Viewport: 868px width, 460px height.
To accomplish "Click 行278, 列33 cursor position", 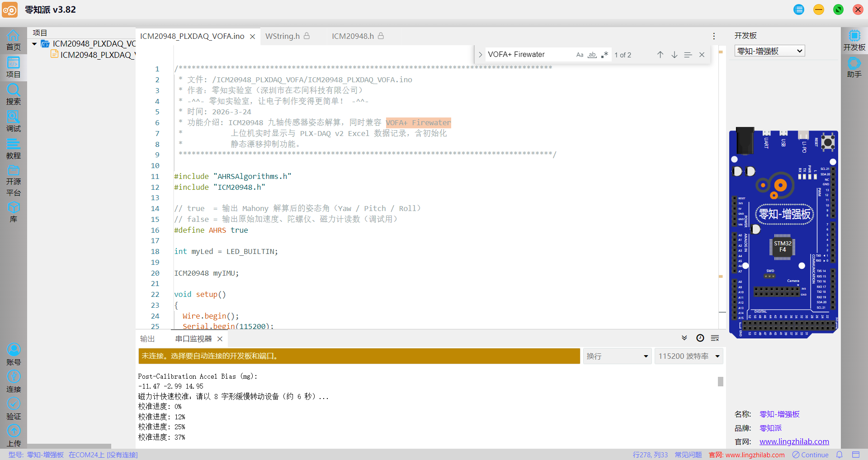I will point(650,455).
